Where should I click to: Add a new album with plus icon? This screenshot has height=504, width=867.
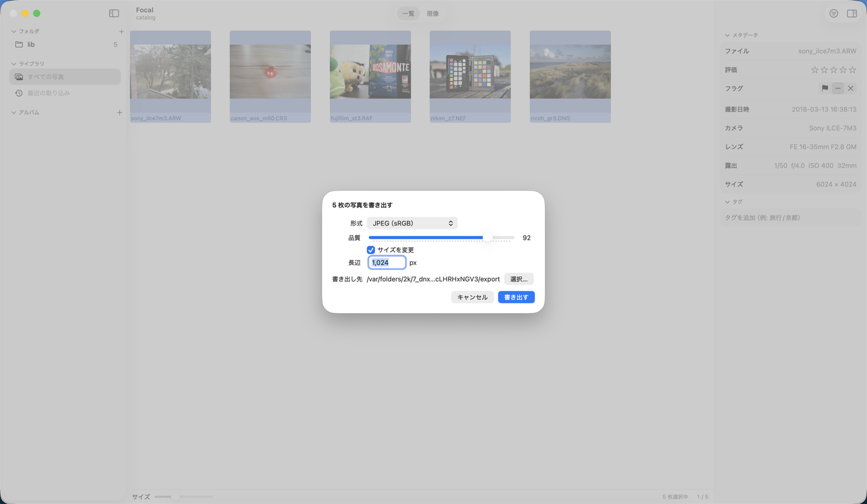click(x=120, y=112)
